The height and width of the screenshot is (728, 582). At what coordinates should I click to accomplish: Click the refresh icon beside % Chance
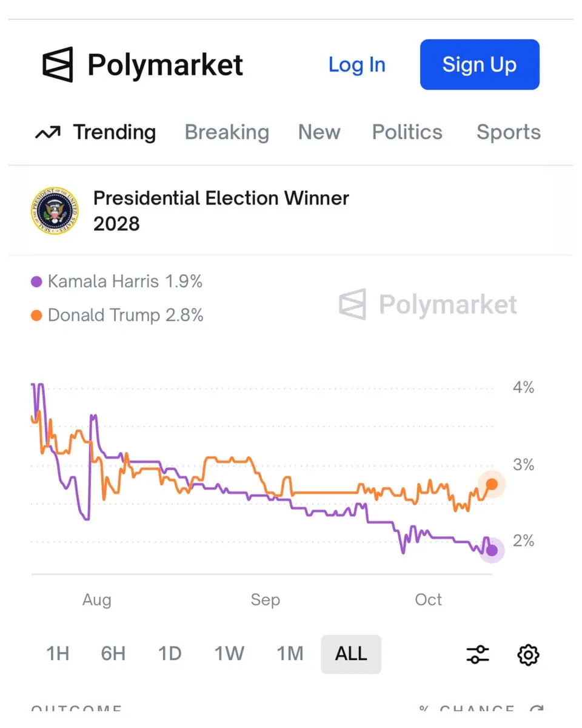tap(536, 710)
